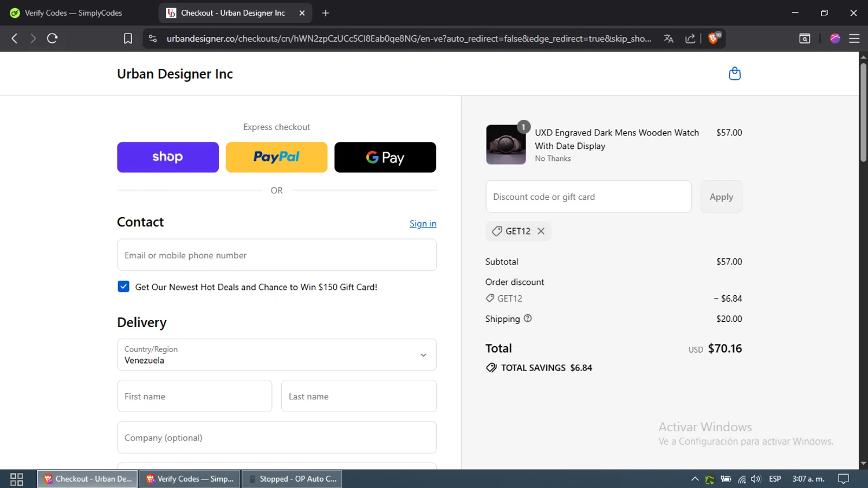Image resolution: width=868 pixels, height=488 pixels.
Task: Click the green tray application icon
Action: pyautogui.click(x=710, y=479)
